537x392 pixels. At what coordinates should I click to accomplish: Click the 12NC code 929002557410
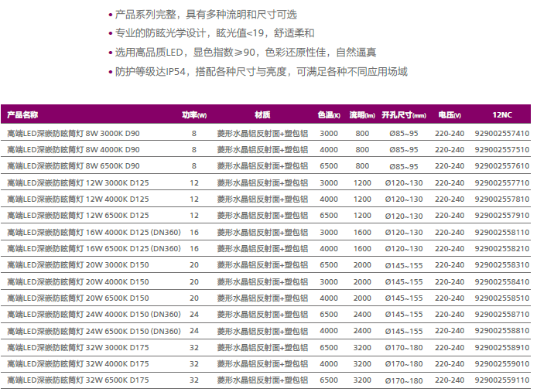click(x=502, y=133)
